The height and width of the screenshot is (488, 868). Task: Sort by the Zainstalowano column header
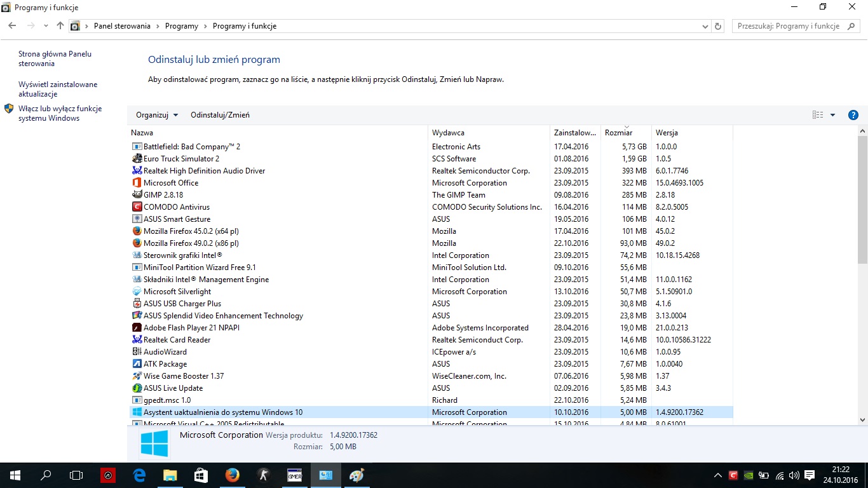pos(575,133)
